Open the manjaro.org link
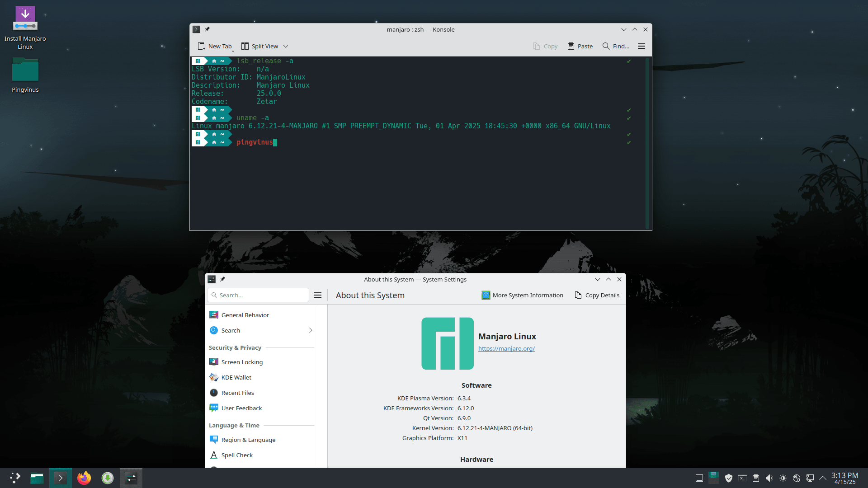This screenshot has height=488, width=868. (x=506, y=348)
